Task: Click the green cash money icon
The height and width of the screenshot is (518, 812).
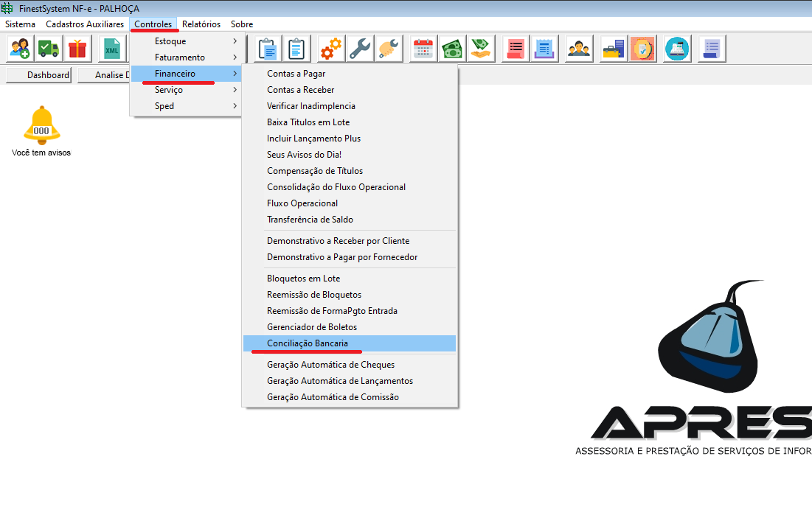Action: (451, 49)
